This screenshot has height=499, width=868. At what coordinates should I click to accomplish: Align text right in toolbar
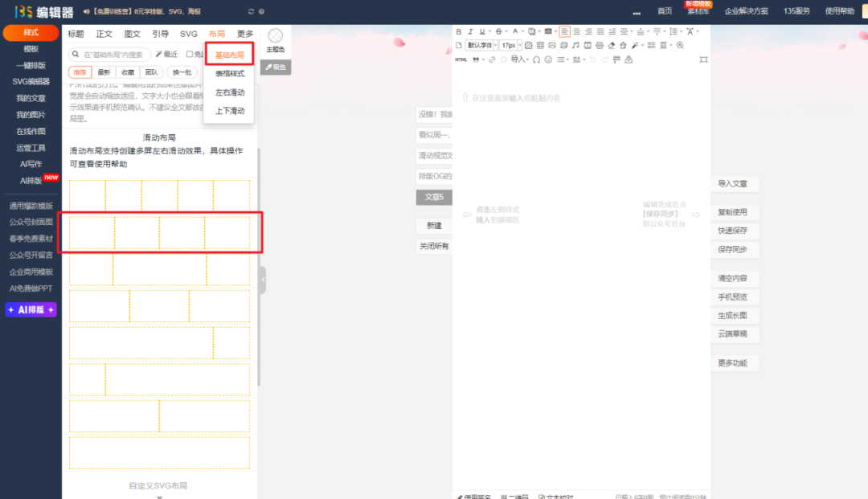(x=588, y=31)
